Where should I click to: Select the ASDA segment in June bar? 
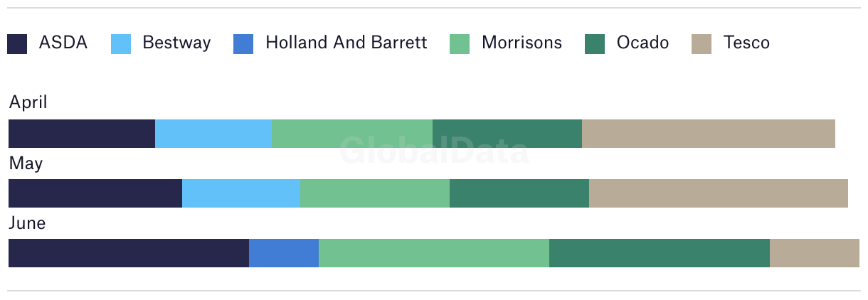(x=129, y=253)
